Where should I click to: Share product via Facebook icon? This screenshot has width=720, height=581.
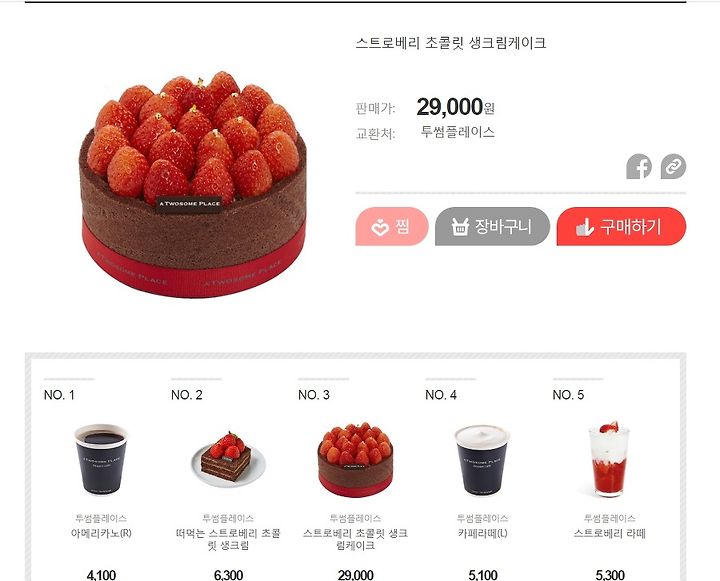(639, 166)
